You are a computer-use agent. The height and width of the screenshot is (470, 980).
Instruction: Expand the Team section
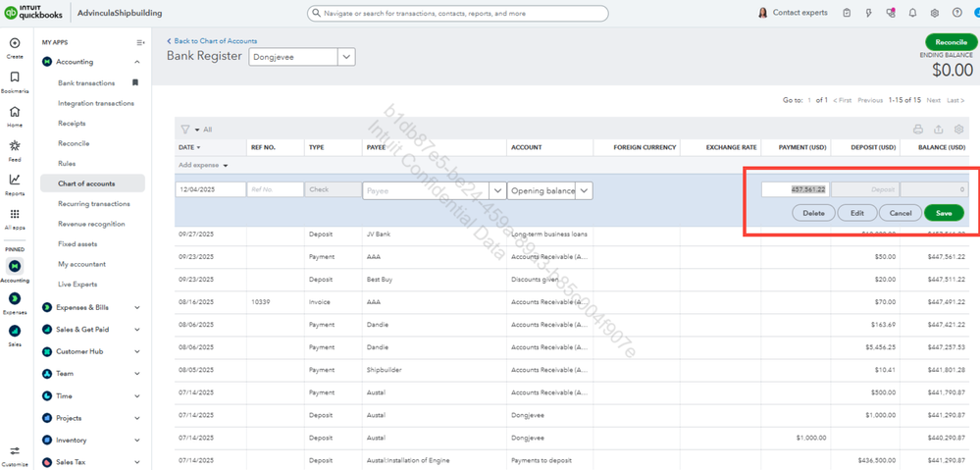[x=137, y=374]
